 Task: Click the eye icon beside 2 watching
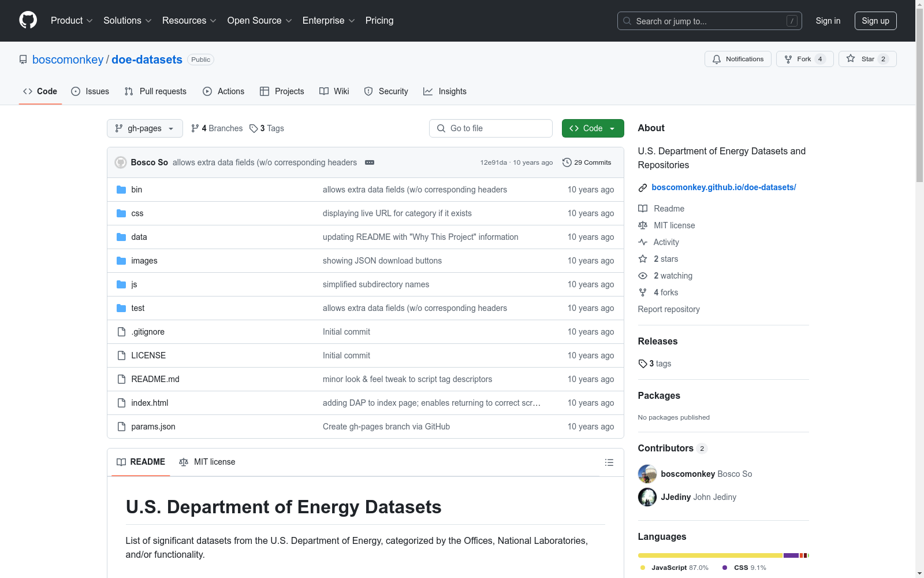643,276
